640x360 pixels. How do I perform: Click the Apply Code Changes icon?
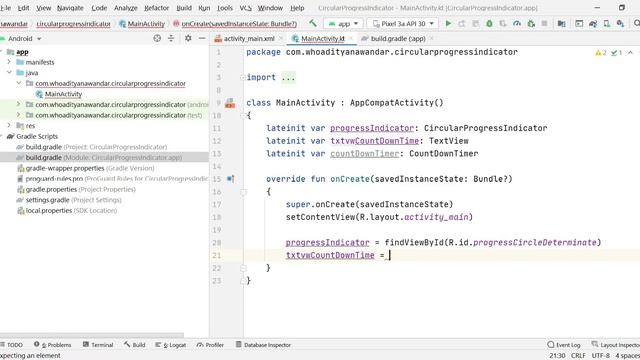pos(476,24)
